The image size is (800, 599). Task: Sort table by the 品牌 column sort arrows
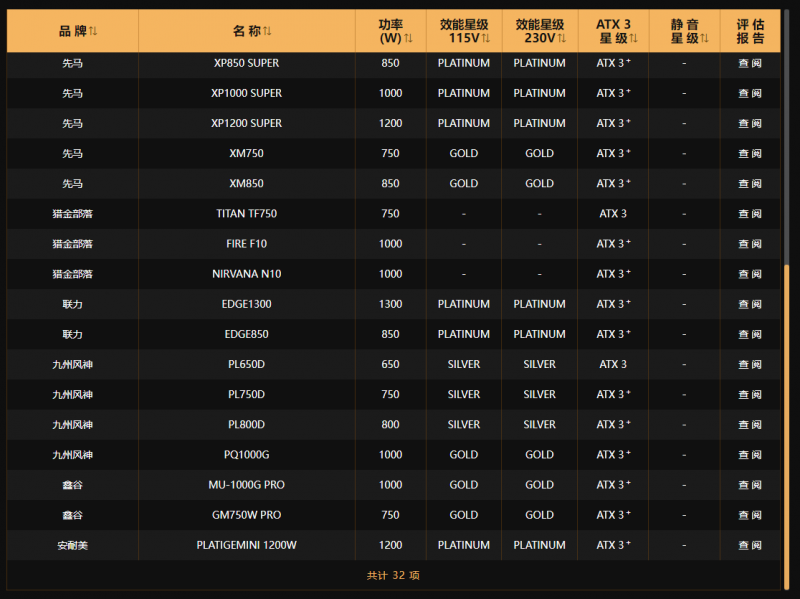click(x=93, y=31)
